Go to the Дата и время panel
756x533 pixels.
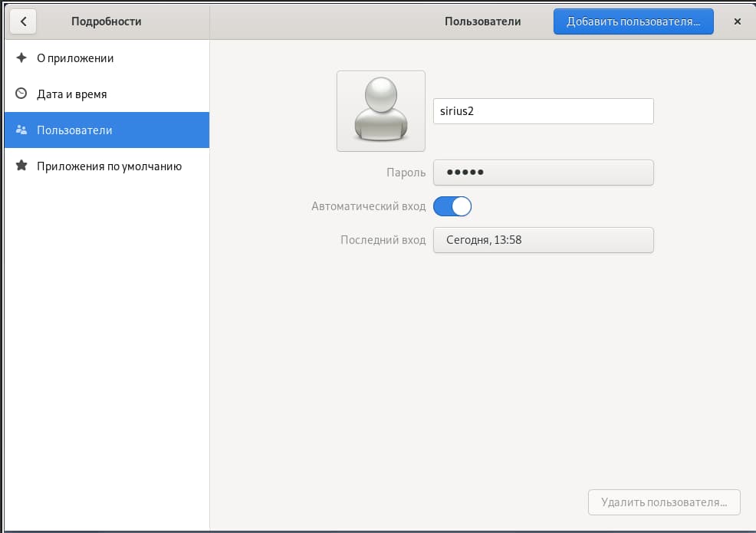click(72, 94)
